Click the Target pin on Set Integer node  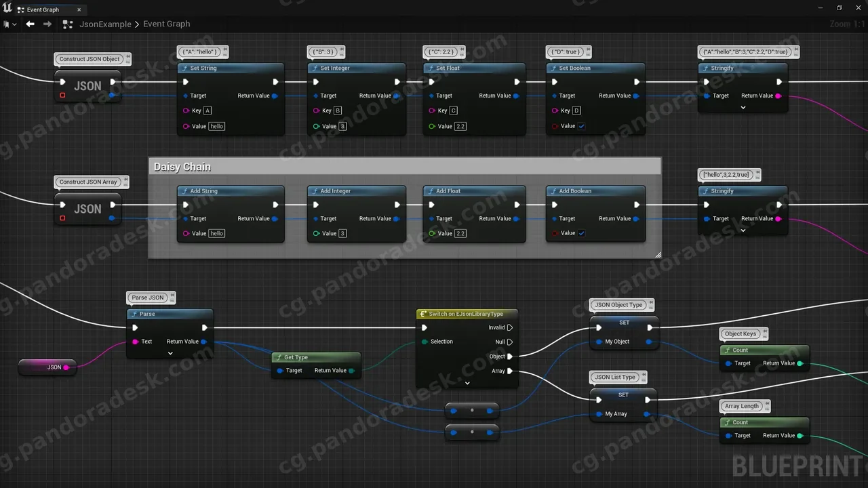point(316,96)
